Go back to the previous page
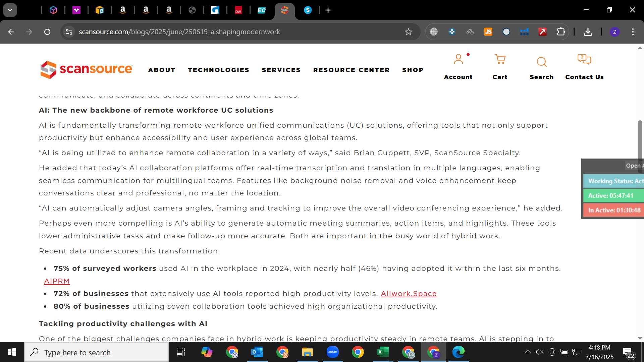The width and height of the screenshot is (644, 362). [x=11, y=32]
